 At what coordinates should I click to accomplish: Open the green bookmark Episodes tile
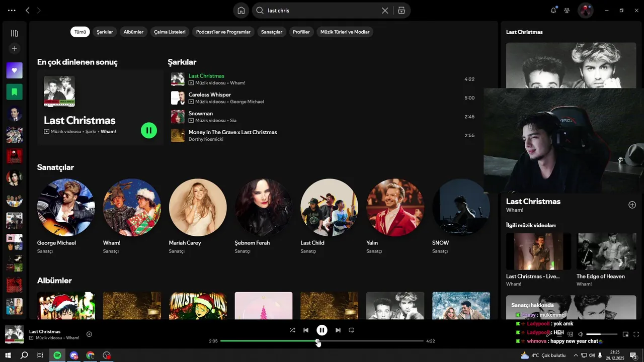[14, 92]
